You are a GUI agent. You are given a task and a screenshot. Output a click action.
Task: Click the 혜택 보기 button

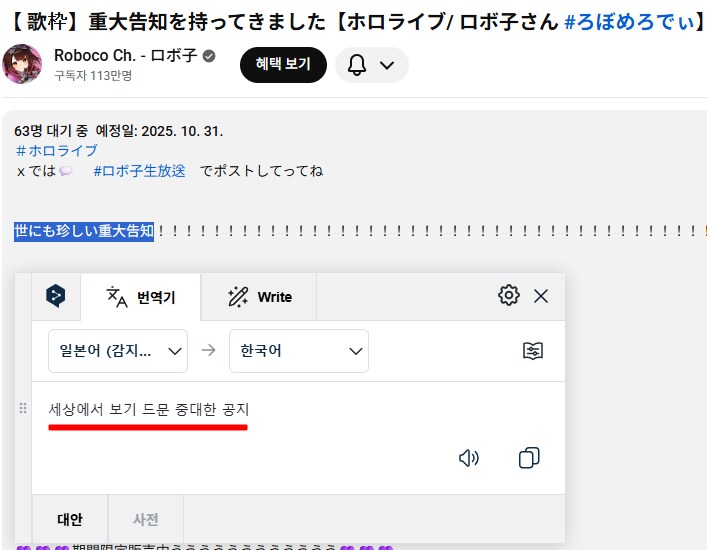pyautogui.click(x=283, y=65)
